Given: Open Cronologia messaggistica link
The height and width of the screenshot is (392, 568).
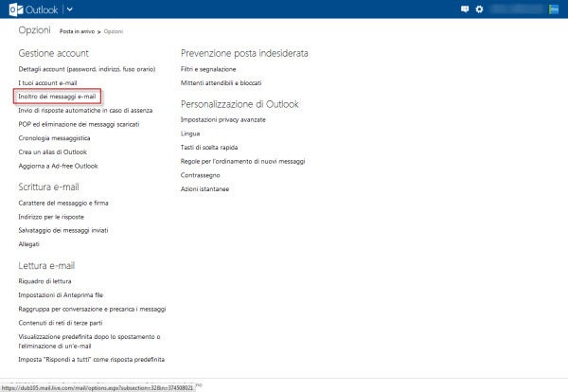Looking at the screenshot, I should click(x=54, y=138).
